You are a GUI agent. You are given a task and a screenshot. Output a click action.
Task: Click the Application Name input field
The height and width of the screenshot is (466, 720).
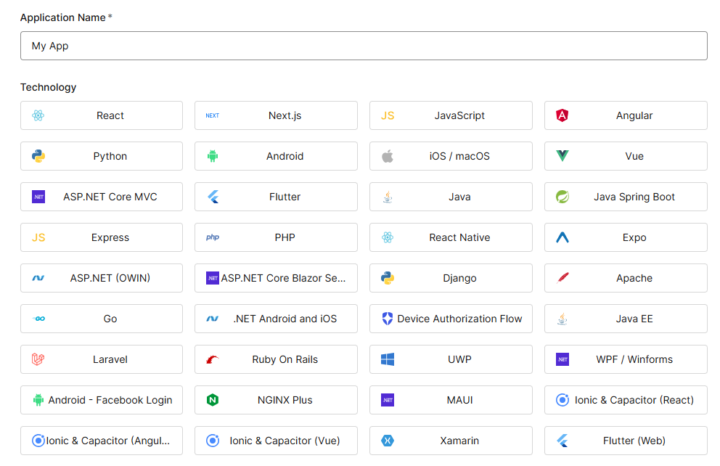[364, 45]
